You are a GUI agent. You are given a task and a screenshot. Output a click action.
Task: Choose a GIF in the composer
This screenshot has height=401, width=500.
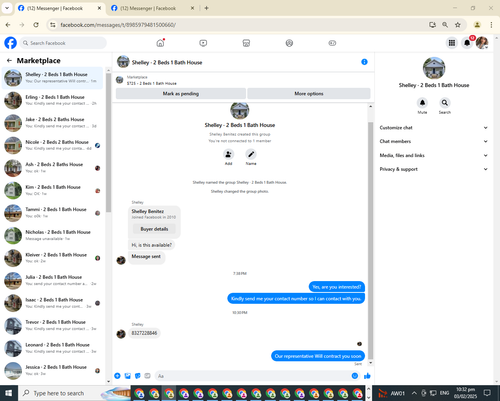(x=147, y=376)
